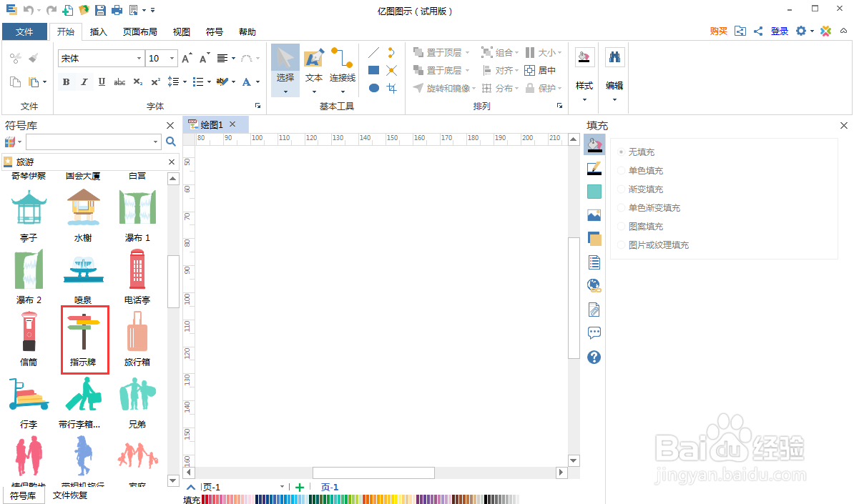The height and width of the screenshot is (504, 854).
Task: Select the 旅行箱 suitcase symbol
Action: [x=137, y=339]
